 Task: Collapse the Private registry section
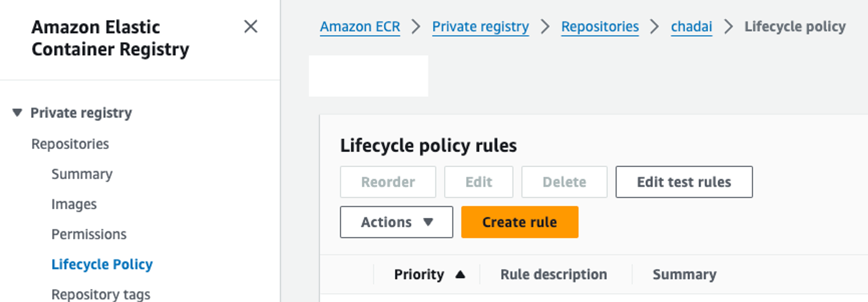pos(17,112)
